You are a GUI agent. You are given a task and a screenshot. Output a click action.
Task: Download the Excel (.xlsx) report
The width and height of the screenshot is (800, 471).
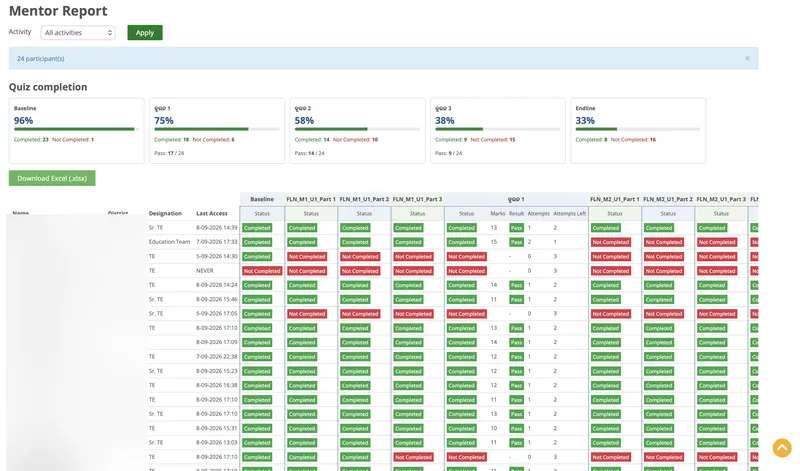52,178
